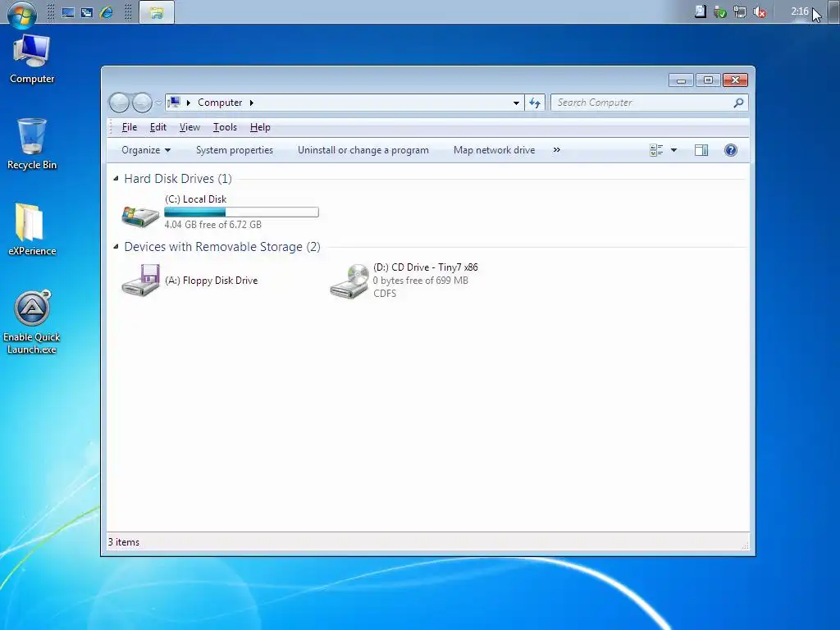Toggle the preview pane
The image size is (840, 630).
[x=701, y=150]
